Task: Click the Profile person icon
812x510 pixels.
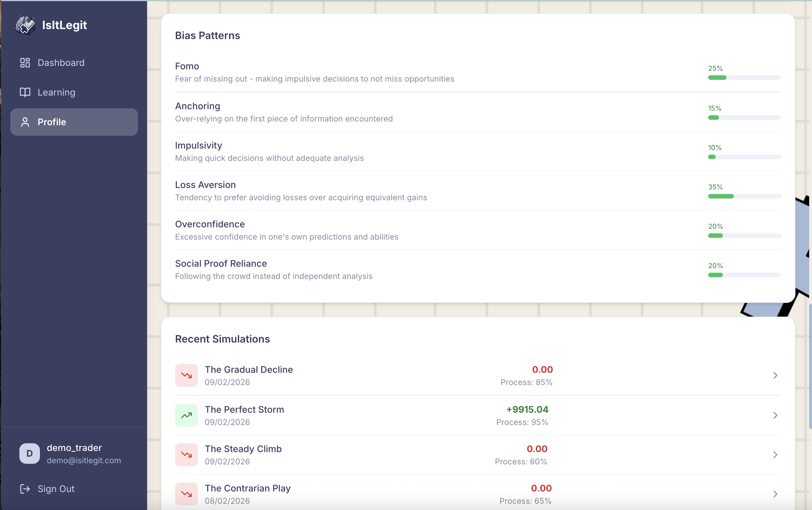Action: [25, 122]
